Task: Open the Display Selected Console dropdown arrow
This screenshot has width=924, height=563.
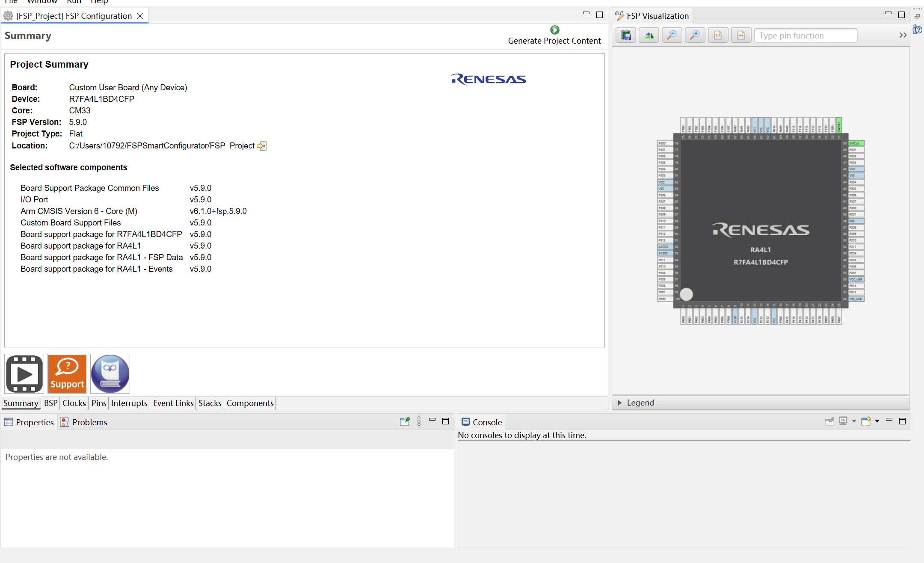Action: click(x=854, y=421)
